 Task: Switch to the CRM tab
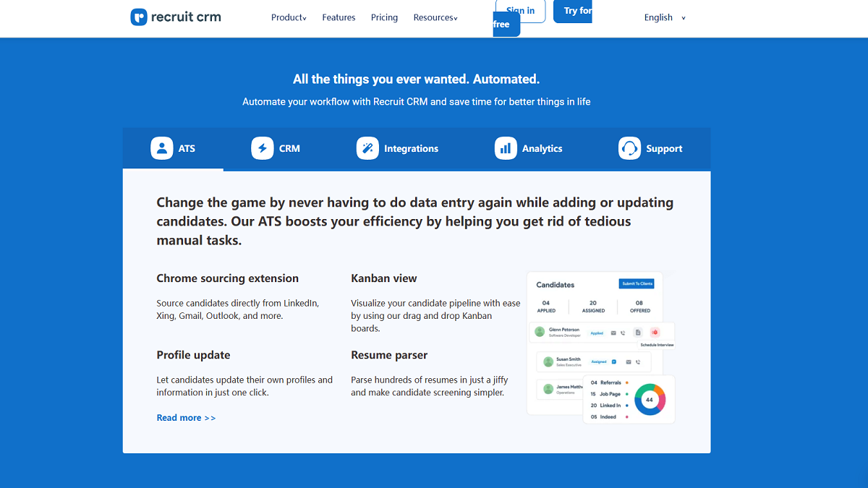coord(277,147)
